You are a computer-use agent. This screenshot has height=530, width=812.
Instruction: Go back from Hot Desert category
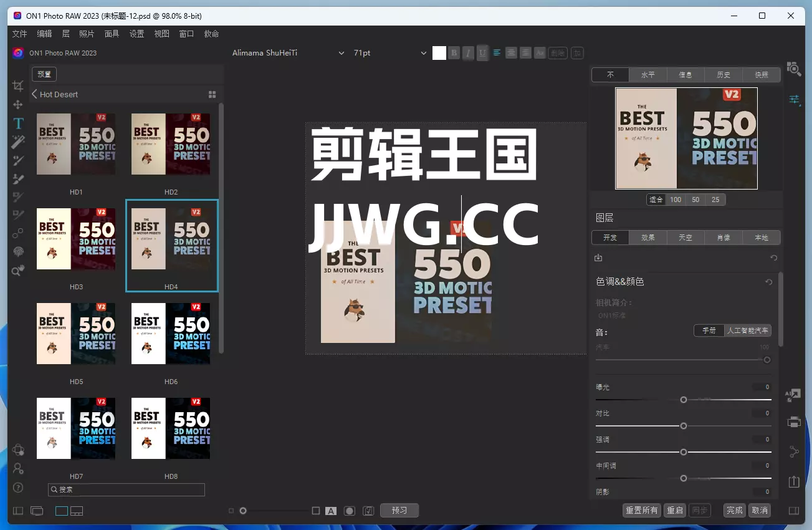click(34, 94)
